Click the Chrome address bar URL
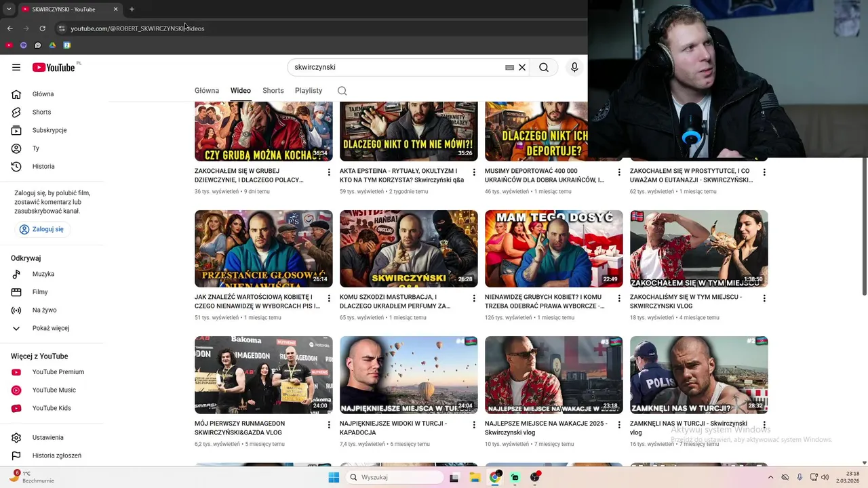The width and height of the screenshot is (868, 488). [138, 28]
